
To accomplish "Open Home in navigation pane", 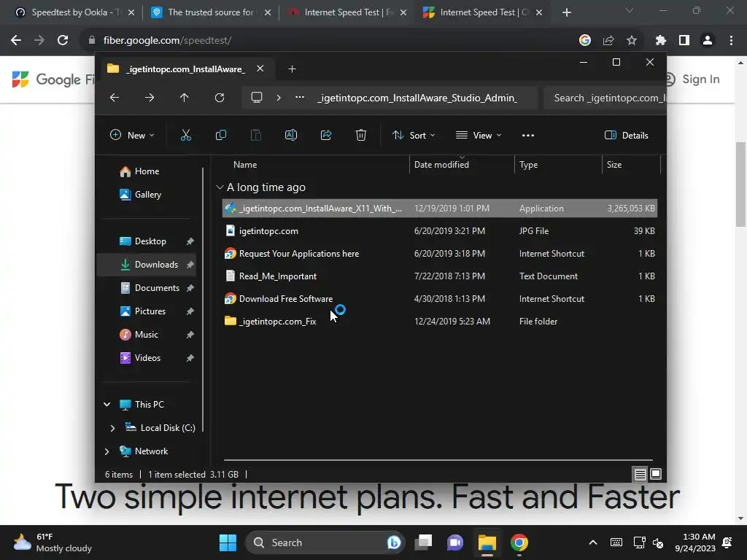I will [x=147, y=171].
